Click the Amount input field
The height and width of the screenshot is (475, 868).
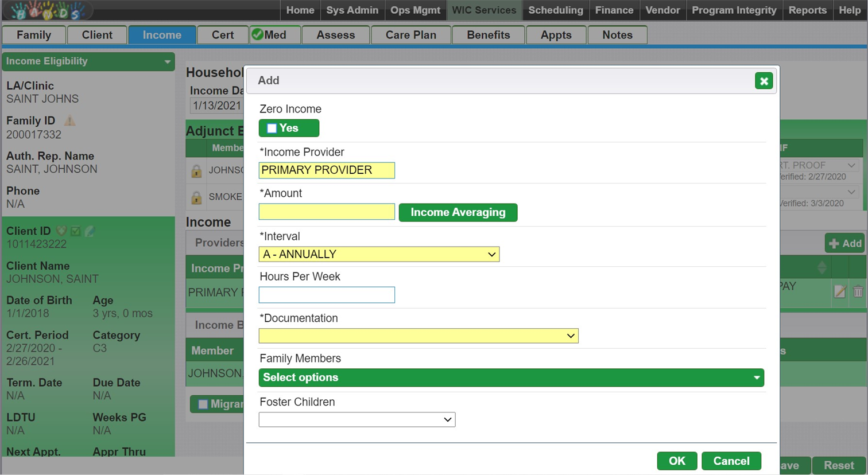[x=327, y=212]
